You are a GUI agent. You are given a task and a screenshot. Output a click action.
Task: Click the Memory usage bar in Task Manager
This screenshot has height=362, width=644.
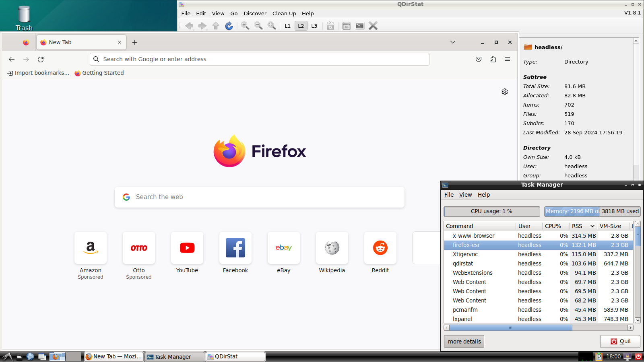592,211
